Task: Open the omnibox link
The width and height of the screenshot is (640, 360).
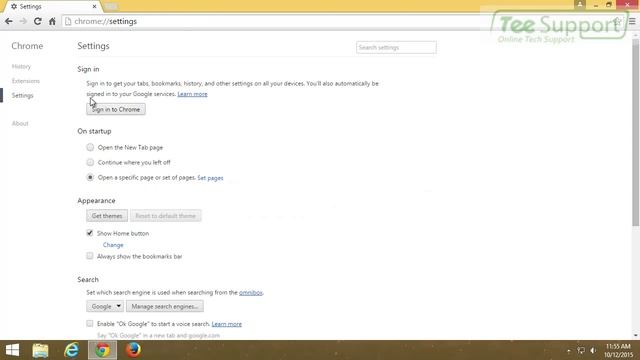Action: pos(251,292)
